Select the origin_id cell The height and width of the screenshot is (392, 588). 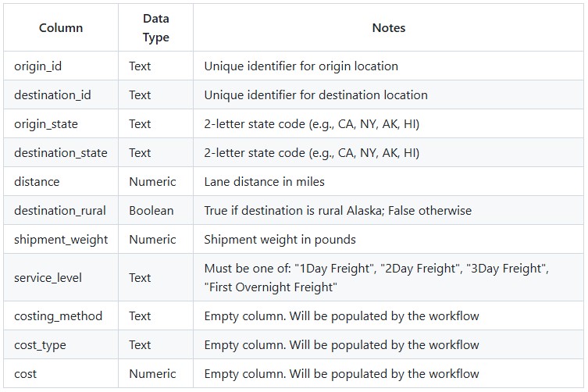(61, 66)
